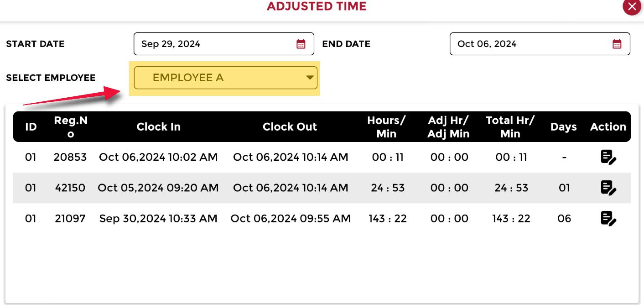Open the start date calendar picker icon
This screenshot has width=644, height=305.
pyautogui.click(x=302, y=44)
